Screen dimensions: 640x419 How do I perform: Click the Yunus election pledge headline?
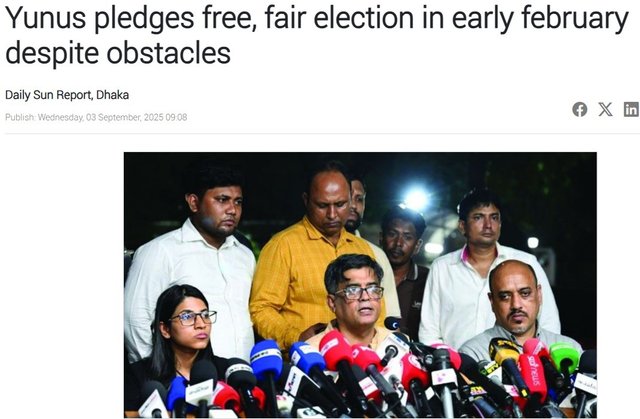317,35
